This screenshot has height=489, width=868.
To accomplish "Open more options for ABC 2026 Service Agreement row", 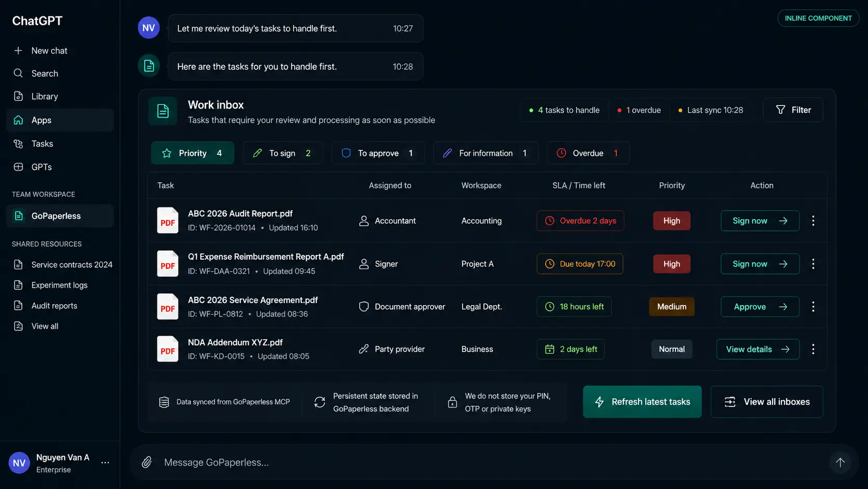I will [813, 307].
